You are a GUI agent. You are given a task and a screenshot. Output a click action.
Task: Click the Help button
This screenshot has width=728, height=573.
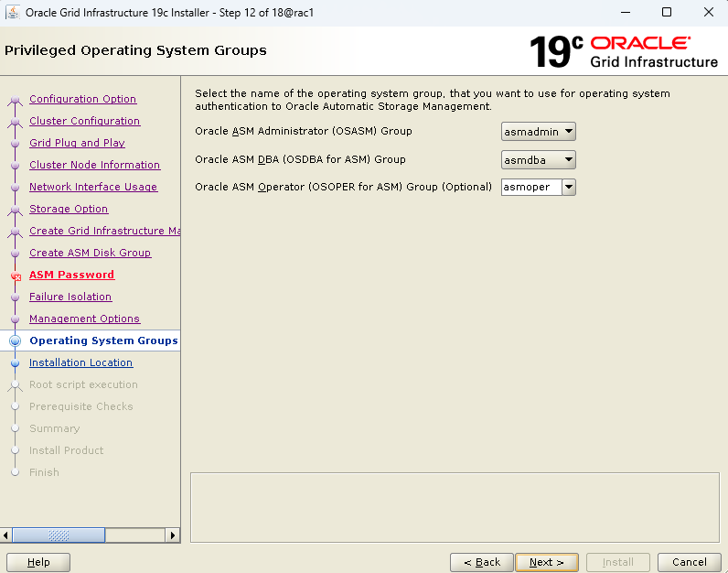tap(38, 562)
